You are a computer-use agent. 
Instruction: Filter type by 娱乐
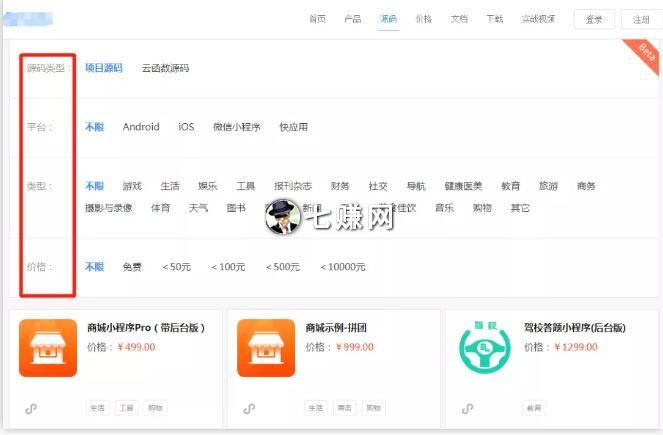[x=208, y=186]
